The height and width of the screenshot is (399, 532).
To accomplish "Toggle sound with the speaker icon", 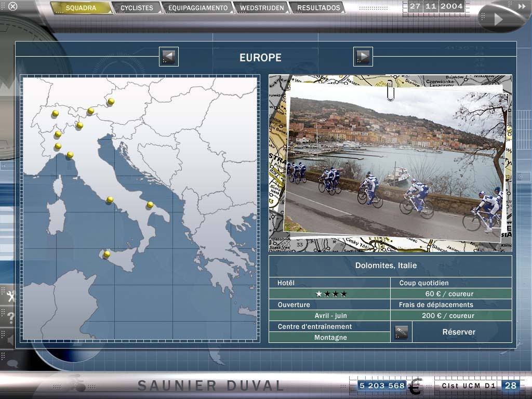I will coord(9,340).
